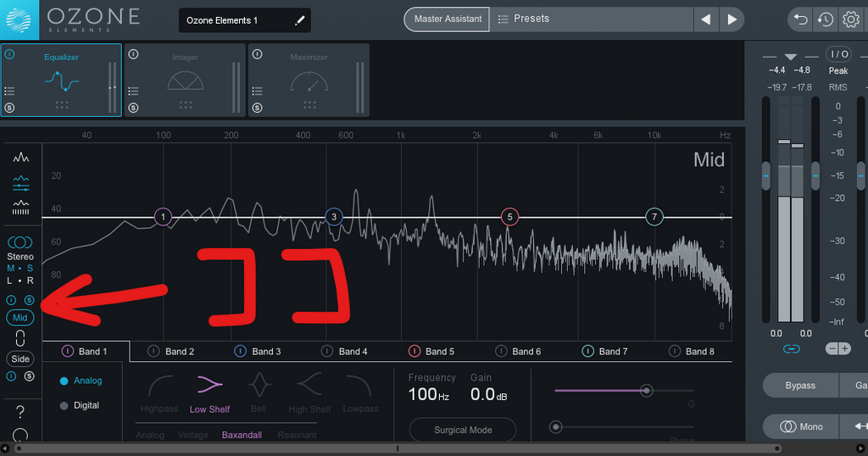
Task: Click the Mid/Side link icon
Action: 20,338
